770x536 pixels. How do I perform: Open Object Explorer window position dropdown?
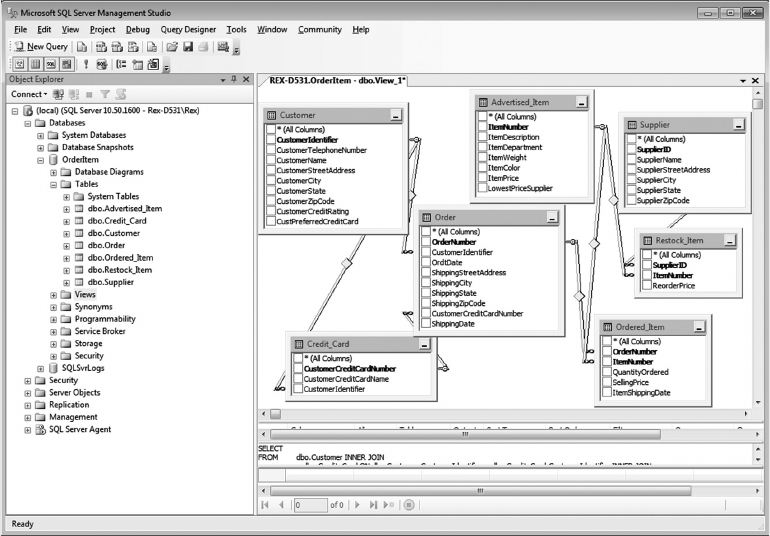[223, 80]
